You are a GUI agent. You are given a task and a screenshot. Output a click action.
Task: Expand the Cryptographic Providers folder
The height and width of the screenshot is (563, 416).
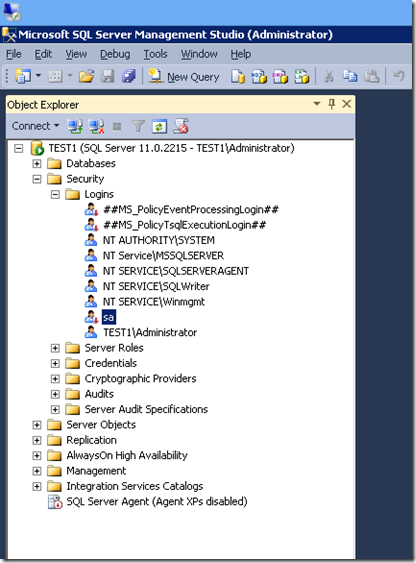coord(55,379)
